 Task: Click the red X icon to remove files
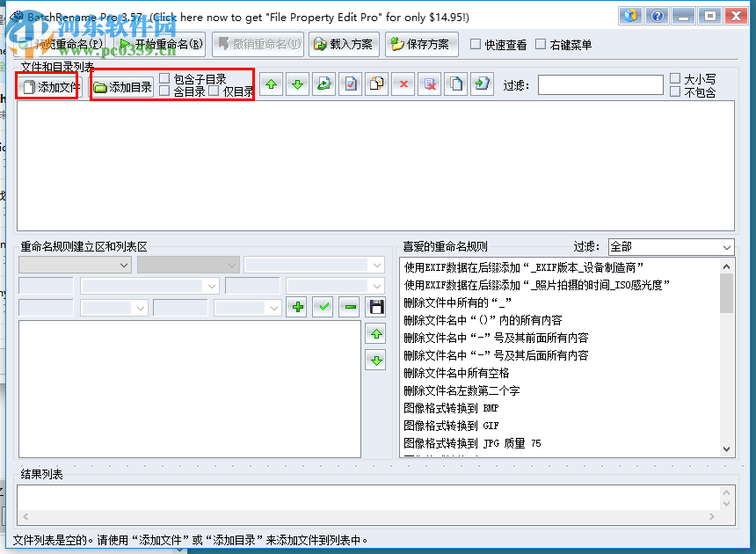403,84
